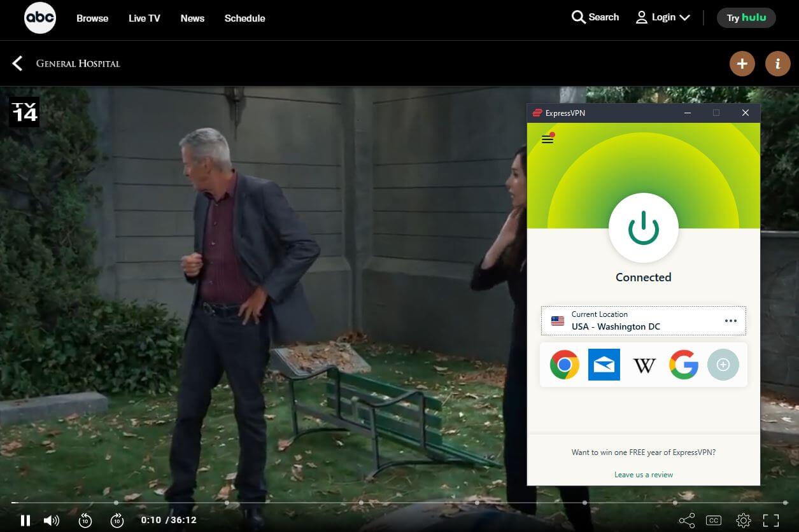799x532 pixels.
Task: Click the Try hulu button
Action: point(746,18)
